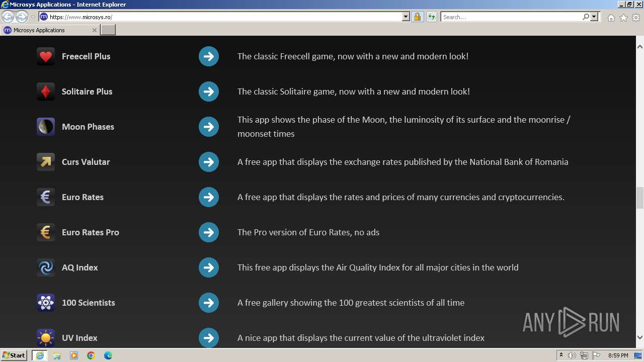Open AQ Index via its blue arrow
This screenshot has height=362, width=644.
point(209,267)
